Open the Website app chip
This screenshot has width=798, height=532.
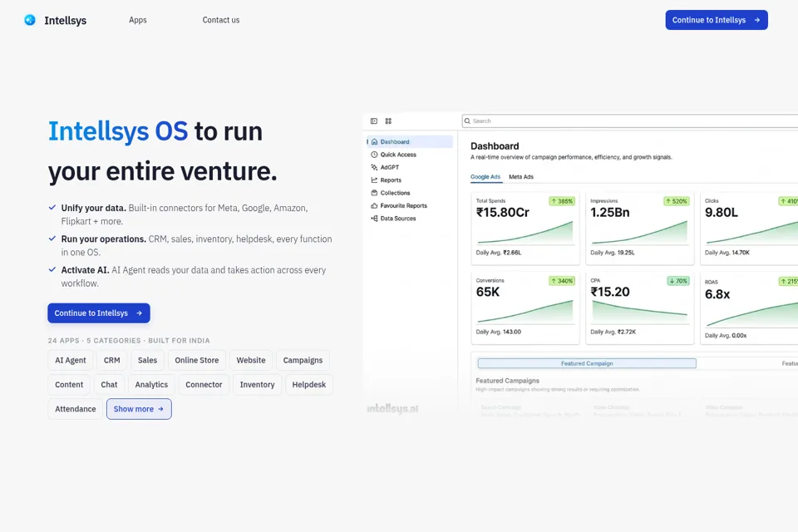click(x=251, y=360)
